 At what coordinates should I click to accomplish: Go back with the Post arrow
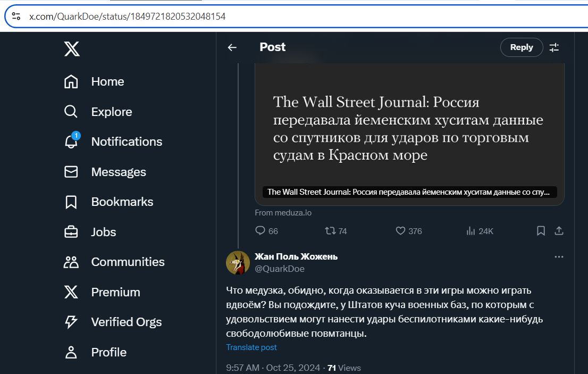tap(232, 47)
